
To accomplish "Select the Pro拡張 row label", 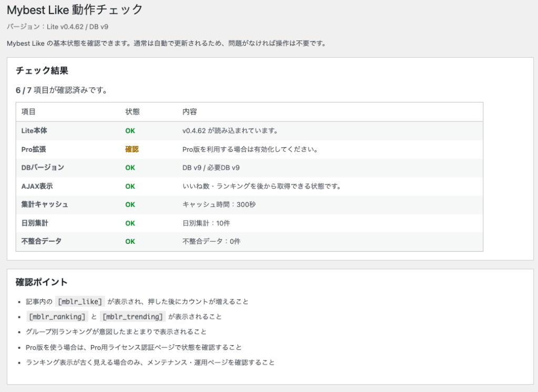I will pos(34,149).
